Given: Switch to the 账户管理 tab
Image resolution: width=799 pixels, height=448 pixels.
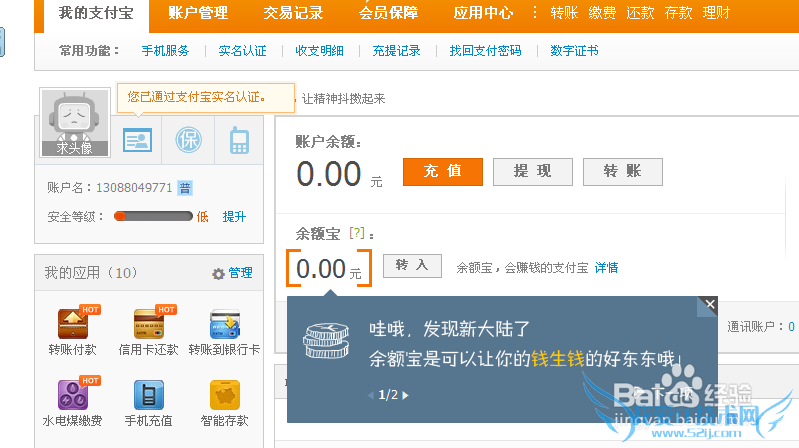Looking at the screenshot, I should (197, 14).
